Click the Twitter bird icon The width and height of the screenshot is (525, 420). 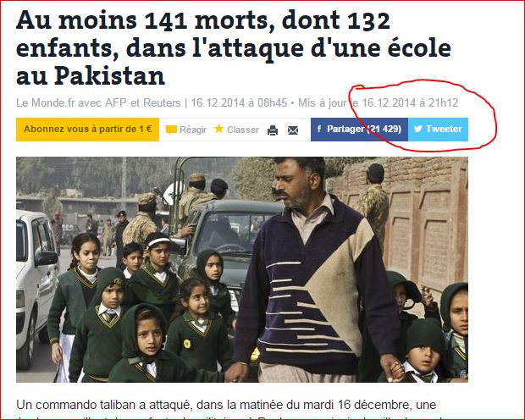pyautogui.click(x=417, y=129)
